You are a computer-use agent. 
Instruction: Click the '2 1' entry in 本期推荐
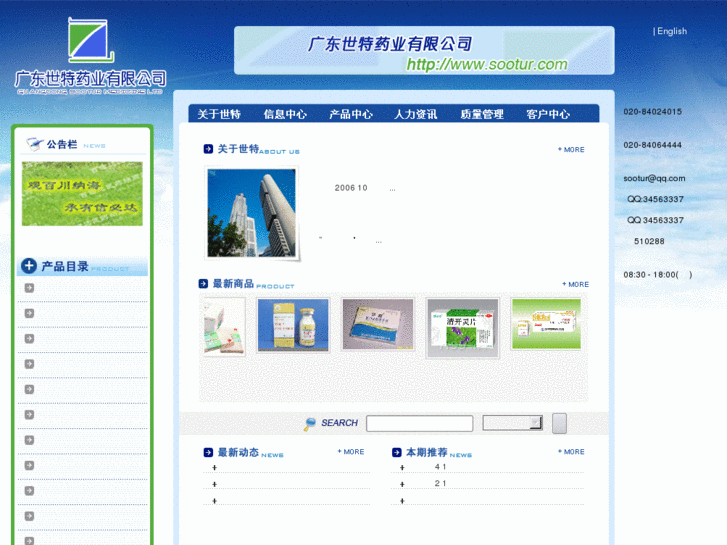click(440, 483)
